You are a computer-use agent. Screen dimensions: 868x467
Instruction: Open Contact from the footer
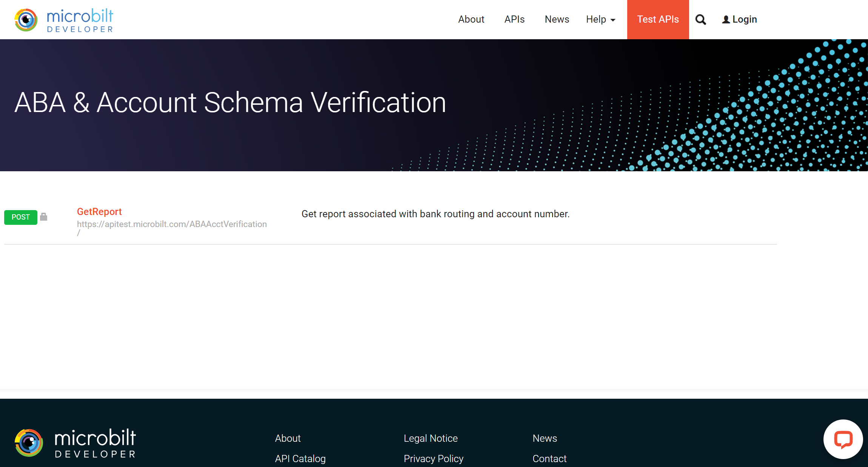click(549, 458)
